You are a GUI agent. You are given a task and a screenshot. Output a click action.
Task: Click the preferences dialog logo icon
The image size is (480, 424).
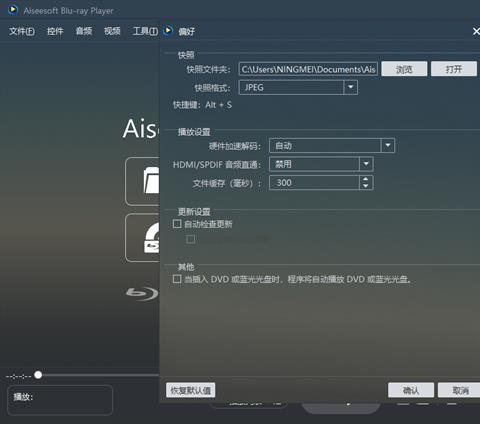168,31
